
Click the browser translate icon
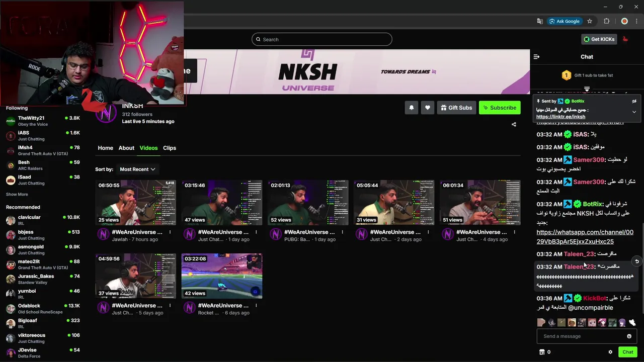540,21
